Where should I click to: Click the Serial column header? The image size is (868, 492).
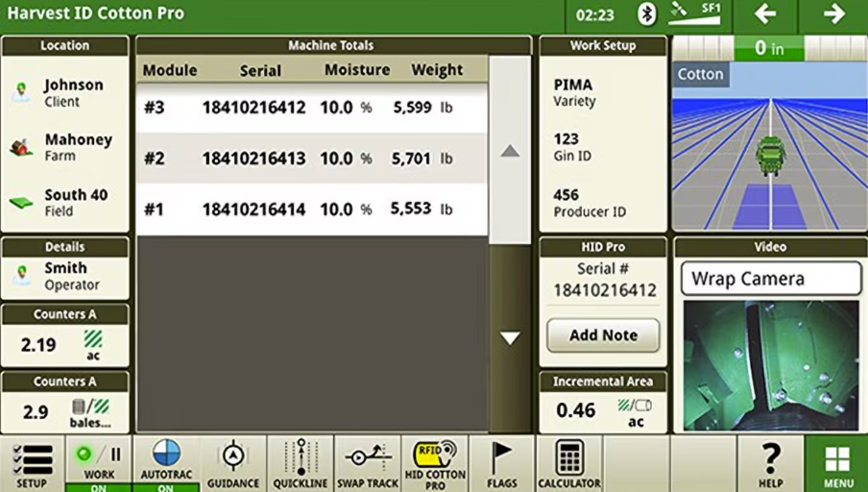tap(260, 70)
